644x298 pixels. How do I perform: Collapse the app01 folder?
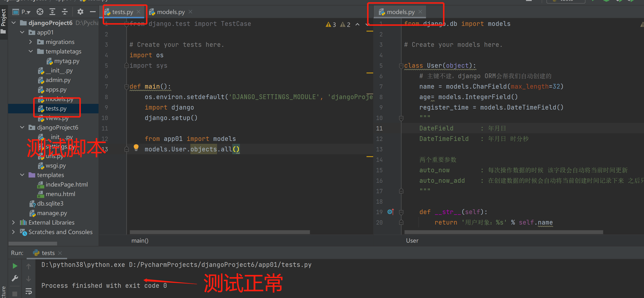tap(22, 33)
